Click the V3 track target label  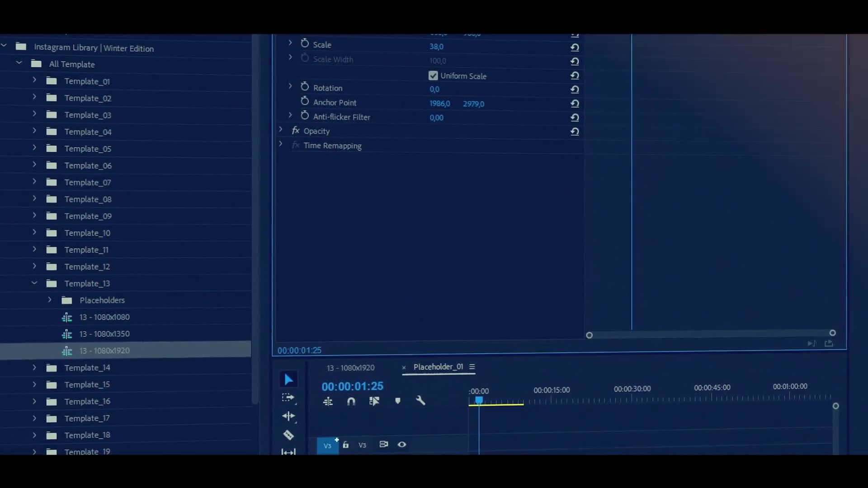[x=362, y=445]
